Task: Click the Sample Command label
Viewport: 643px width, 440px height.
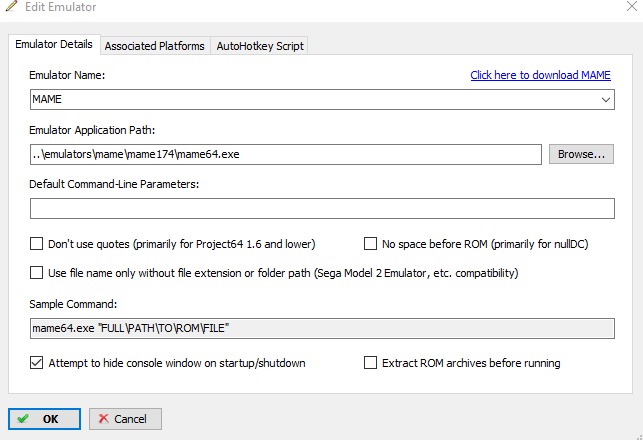Action: [73, 304]
